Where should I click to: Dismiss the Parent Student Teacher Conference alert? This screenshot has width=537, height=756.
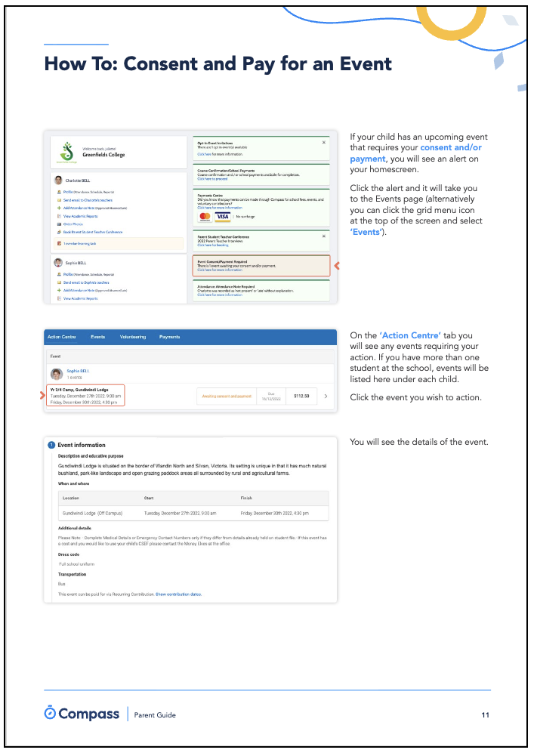tap(324, 236)
